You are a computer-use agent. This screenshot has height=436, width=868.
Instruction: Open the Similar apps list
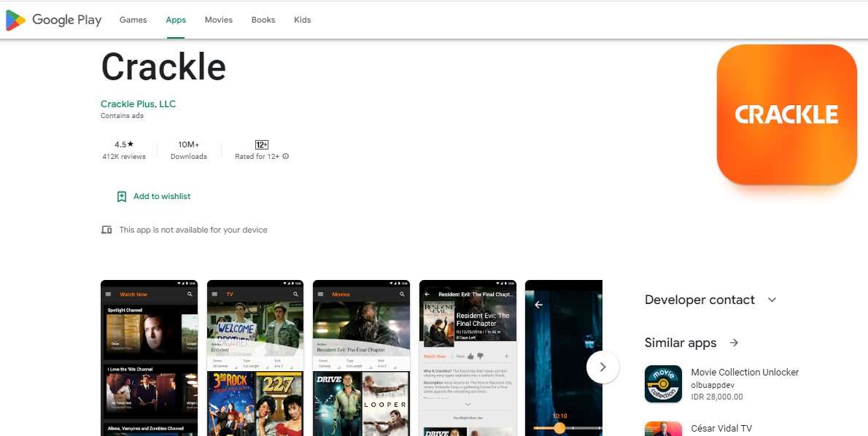point(691,343)
